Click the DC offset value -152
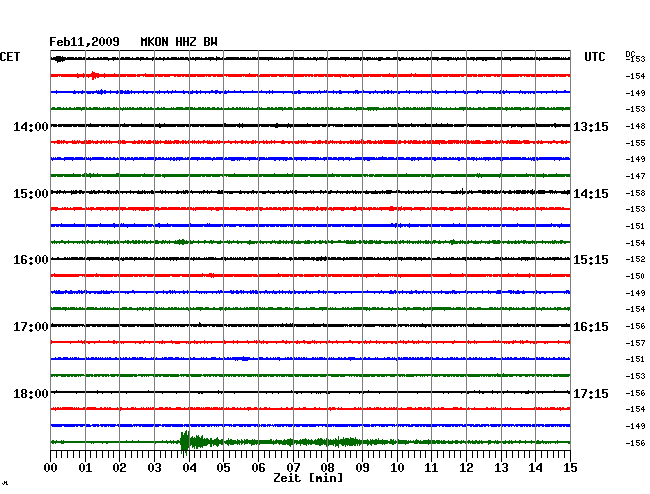This screenshot has width=650, height=494. pyautogui.click(x=635, y=259)
